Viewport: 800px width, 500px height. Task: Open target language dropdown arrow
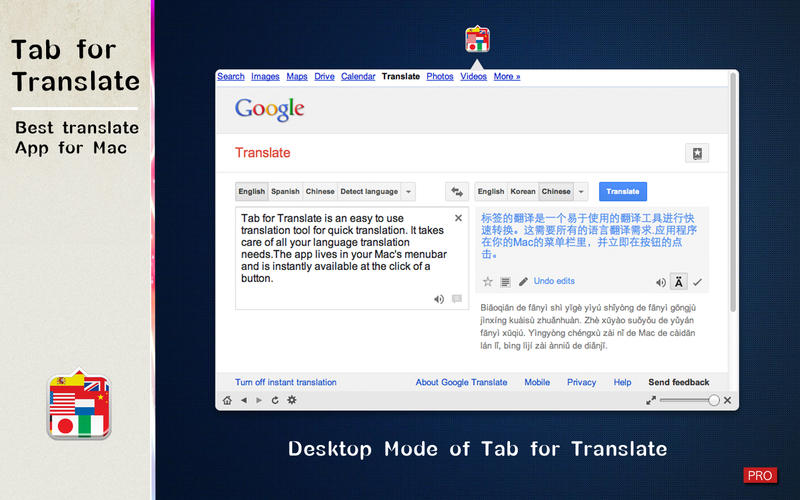click(x=581, y=192)
